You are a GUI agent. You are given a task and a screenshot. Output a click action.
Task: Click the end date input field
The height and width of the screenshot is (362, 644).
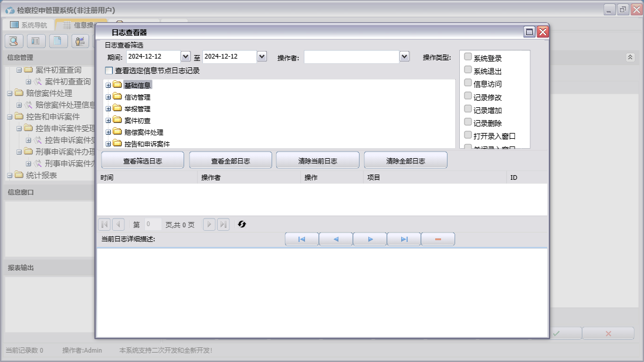point(229,57)
